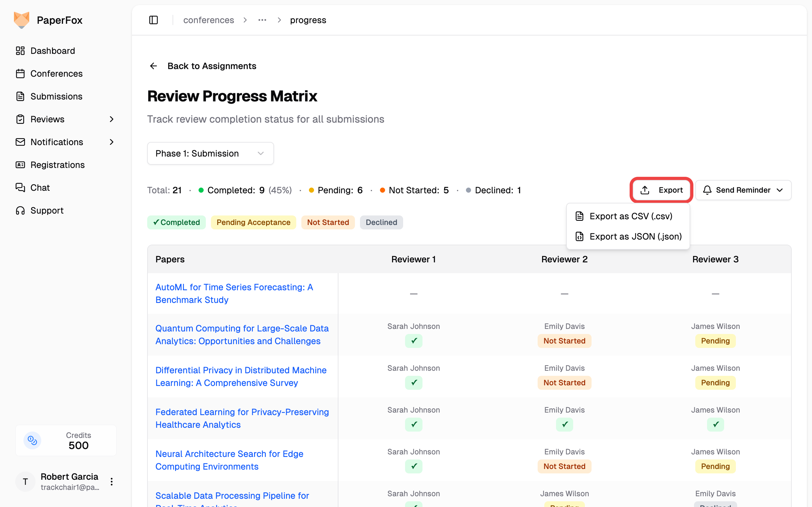Screen dimensions: 812x507
Task: Toggle the Pending Acceptance filter chip
Action: (x=253, y=222)
